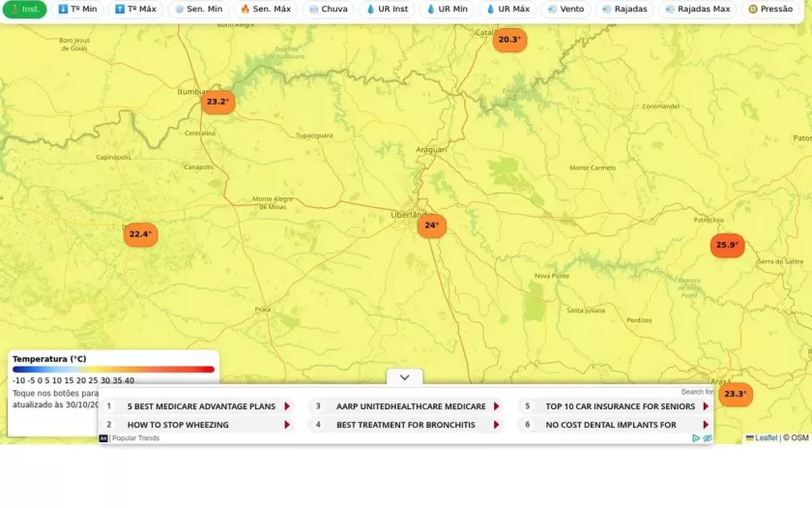This screenshot has height=508, width=812.
Task: Expand the 5 Best Medicare Advantage Plans arrow
Action: pos(287,406)
